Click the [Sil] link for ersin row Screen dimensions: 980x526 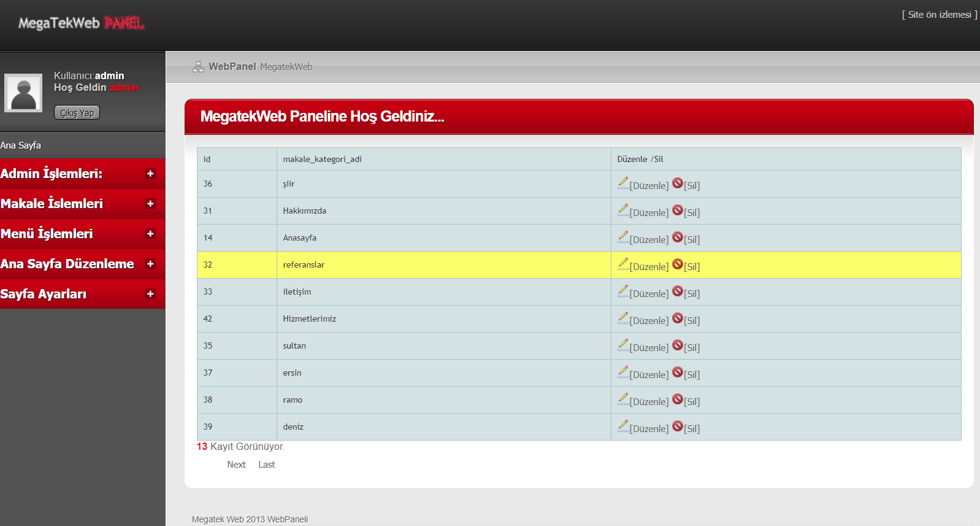(x=692, y=375)
